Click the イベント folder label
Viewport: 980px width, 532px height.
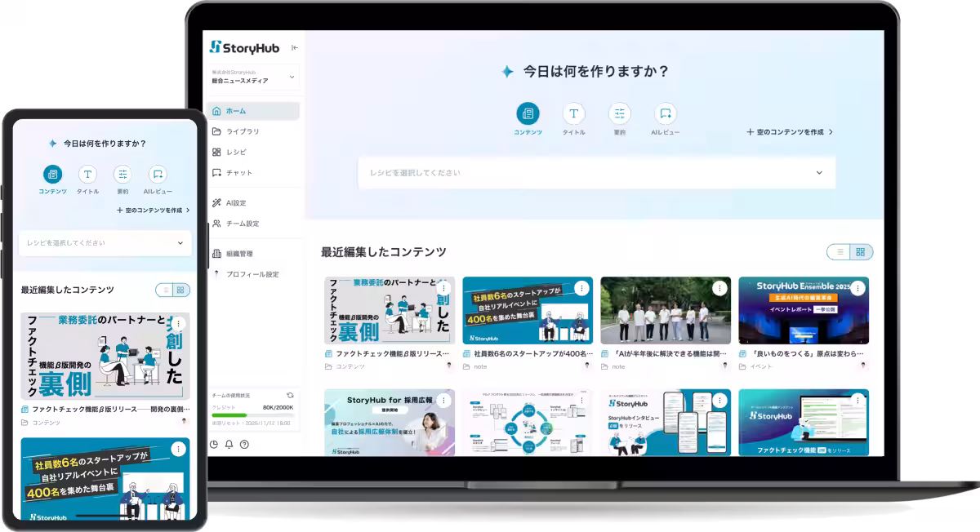(761, 366)
